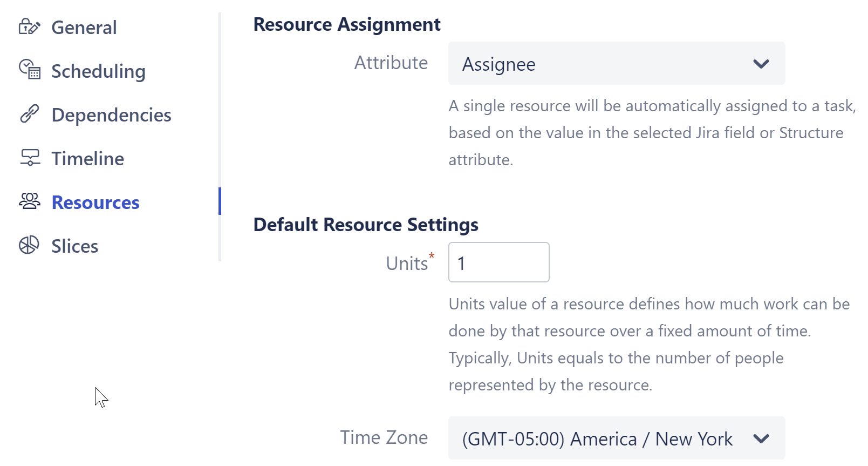Click the Resources people icon
The width and height of the screenshot is (868, 466).
tap(30, 201)
